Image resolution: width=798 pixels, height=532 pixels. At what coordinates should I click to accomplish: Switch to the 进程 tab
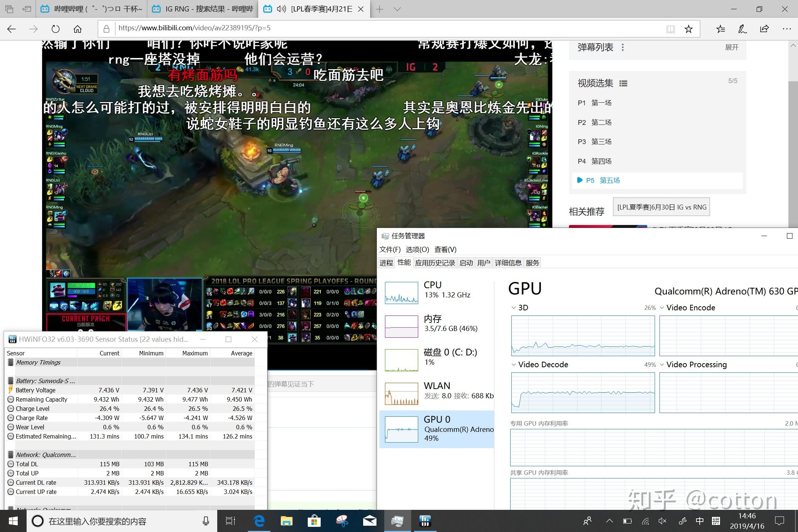click(x=386, y=263)
